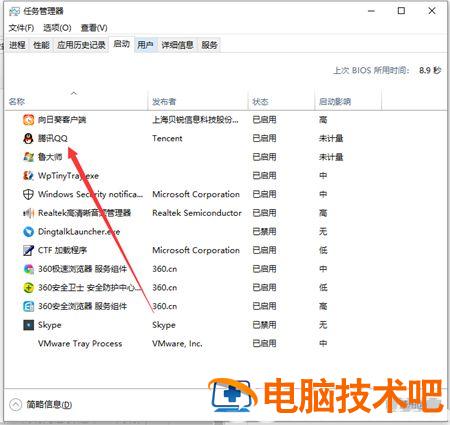Click the 高 impact of 向日葵客户端
Screen dimensions: 450x425
[x=323, y=119]
